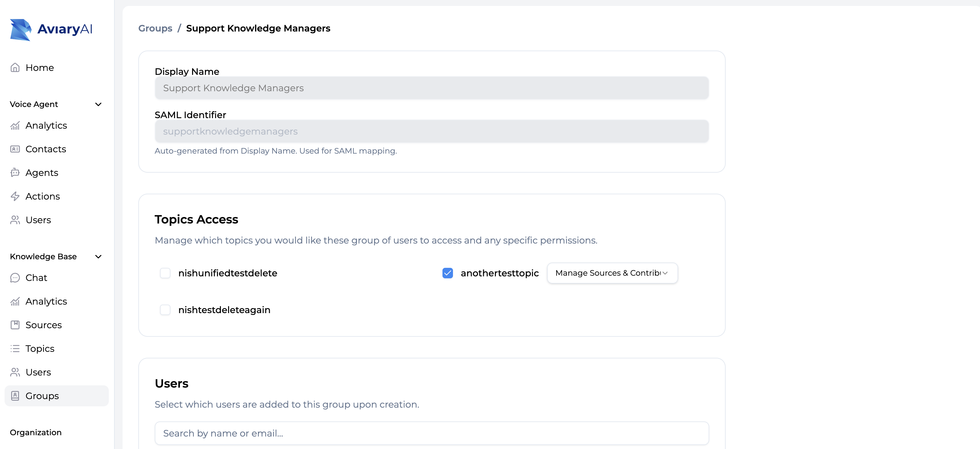
Task: Click the Display Name field
Action: tap(431, 88)
